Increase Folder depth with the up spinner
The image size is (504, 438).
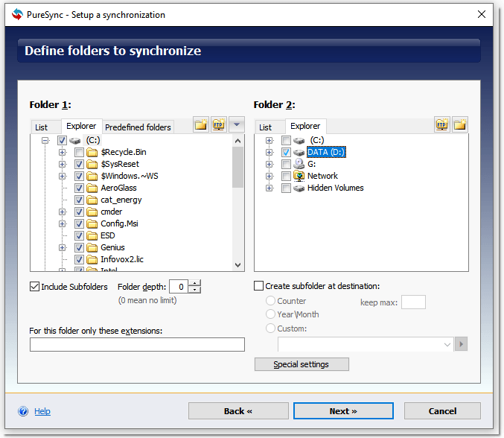[x=194, y=283]
